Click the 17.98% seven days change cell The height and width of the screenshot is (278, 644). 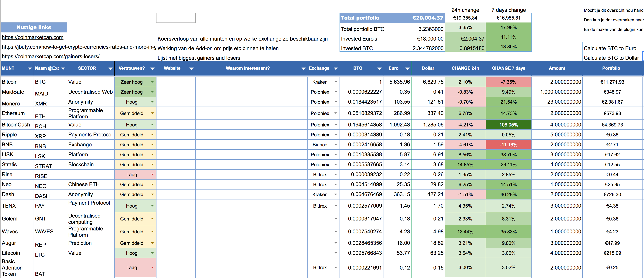(x=509, y=27)
